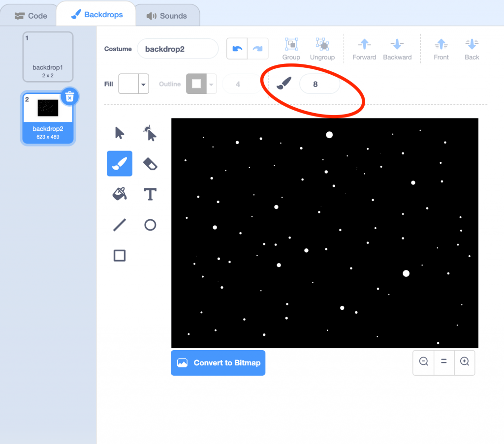
Task: Click the Undo arrow button
Action: click(237, 49)
